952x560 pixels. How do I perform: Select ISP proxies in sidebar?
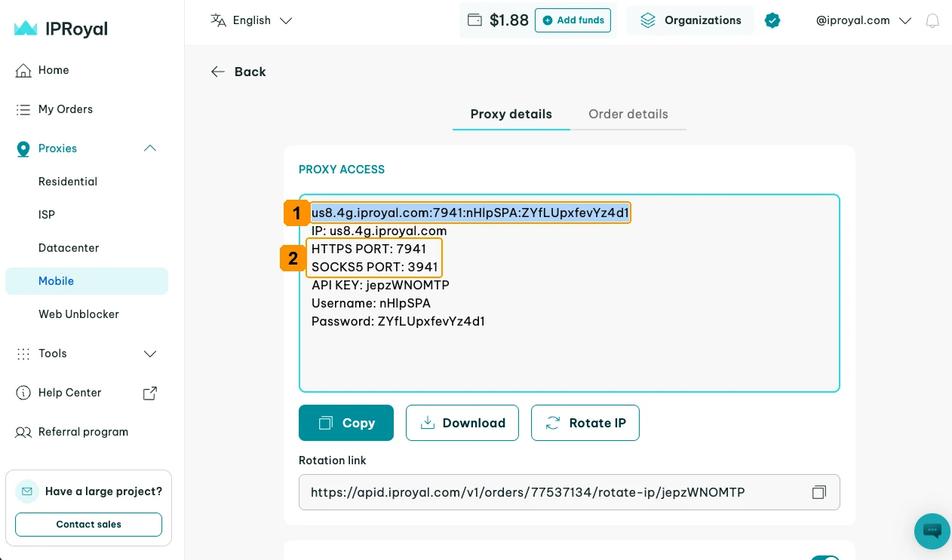coord(47,215)
